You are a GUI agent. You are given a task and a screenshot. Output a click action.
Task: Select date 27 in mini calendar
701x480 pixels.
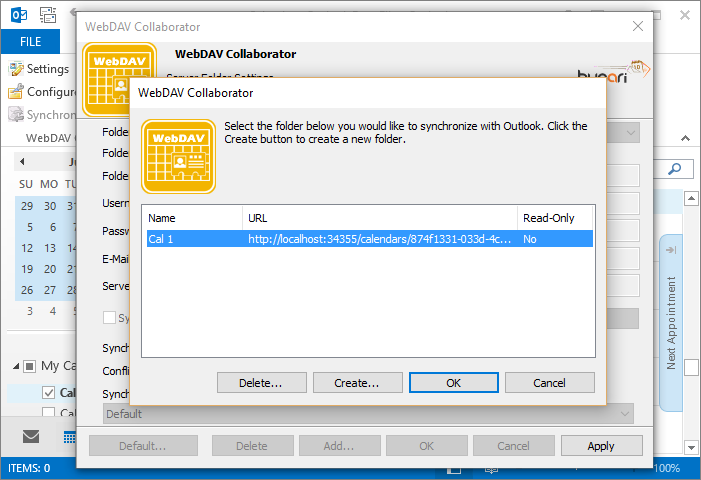(50, 290)
